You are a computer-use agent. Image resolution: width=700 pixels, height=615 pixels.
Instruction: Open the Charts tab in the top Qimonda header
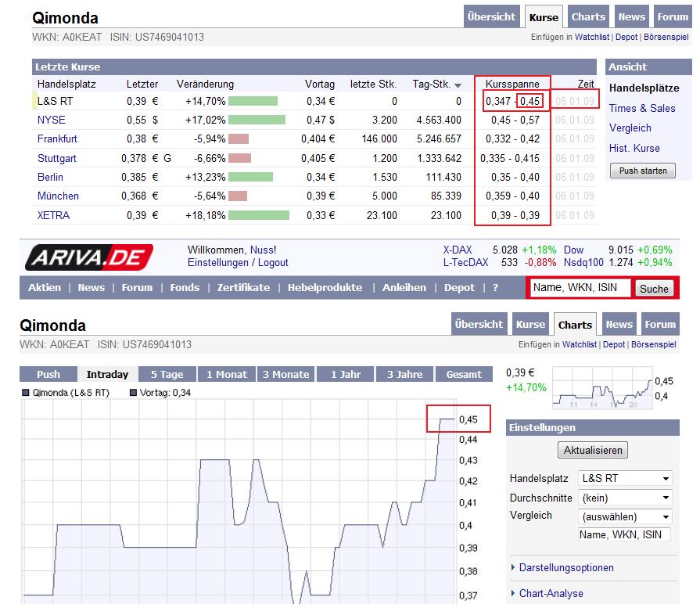pos(588,16)
